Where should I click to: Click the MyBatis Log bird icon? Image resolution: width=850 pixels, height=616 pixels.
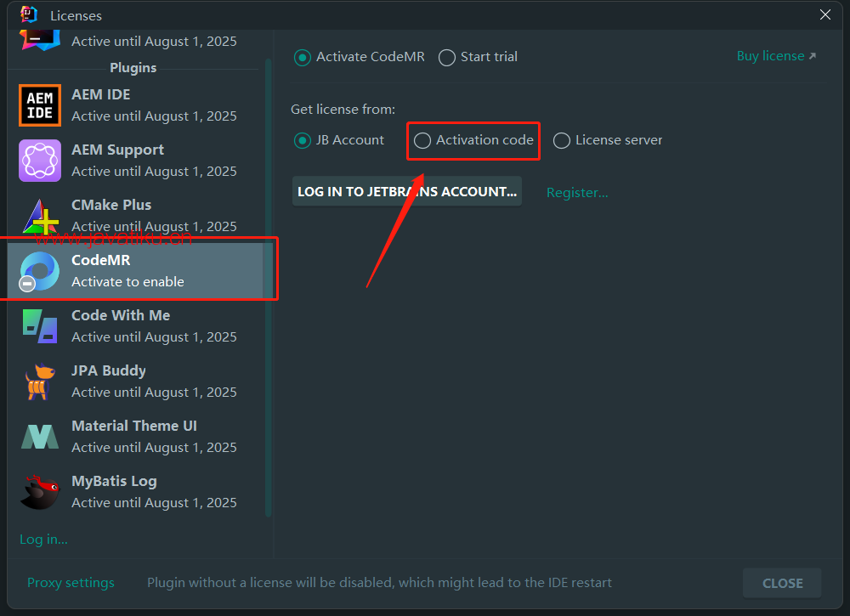pos(40,492)
